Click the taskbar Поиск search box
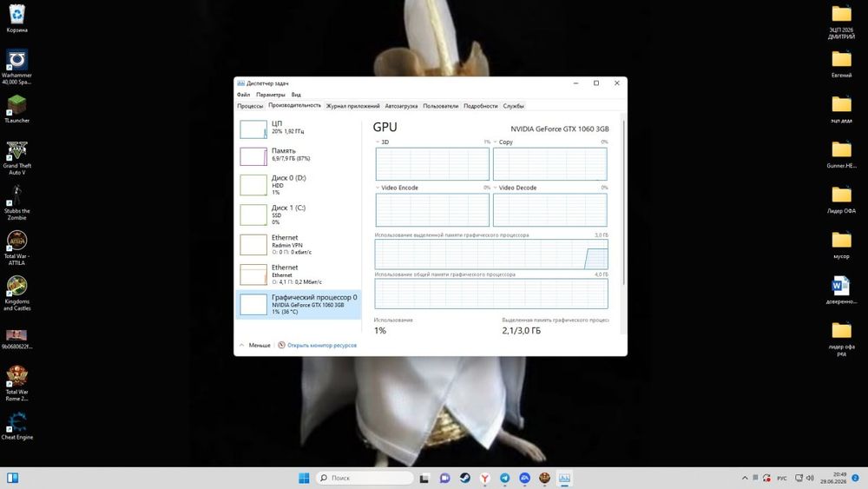The width and height of the screenshot is (868, 489). pos(365,478)
